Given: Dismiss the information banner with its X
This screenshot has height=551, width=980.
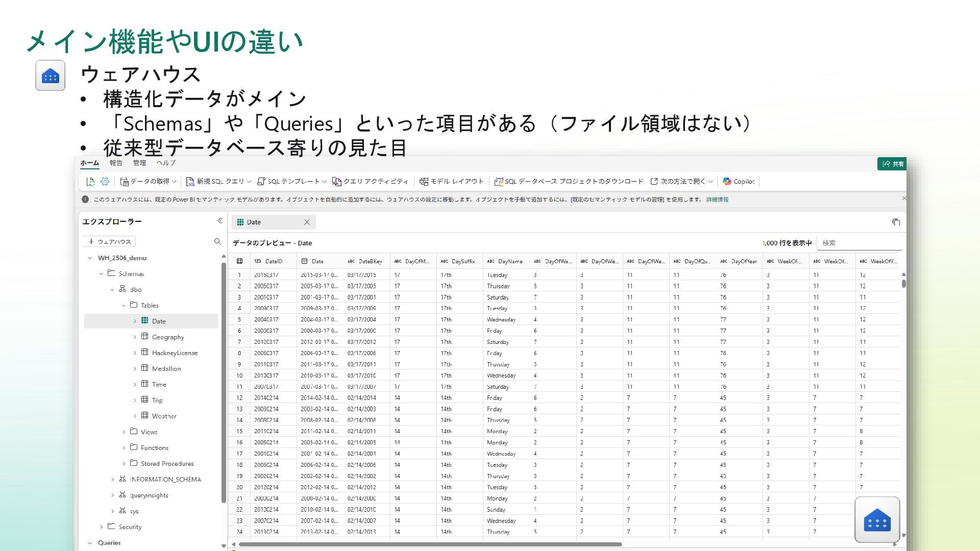Looking at the screenshot, I should pyautogui.click(x=904, y=198).
